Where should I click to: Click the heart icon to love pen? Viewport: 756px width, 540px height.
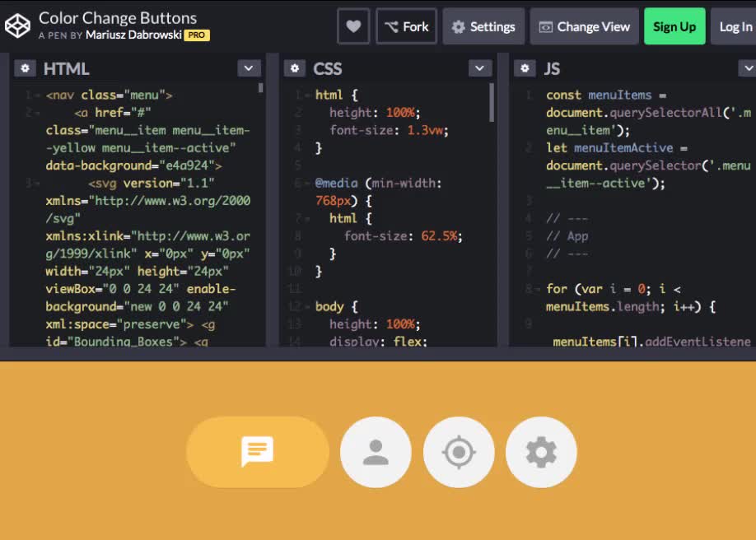(353, 26)
